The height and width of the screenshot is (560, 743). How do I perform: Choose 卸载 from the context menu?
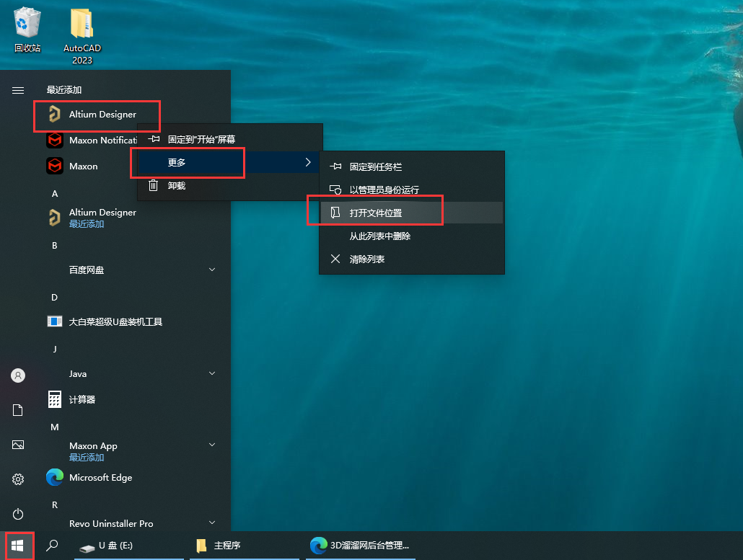tap(230, 185)
